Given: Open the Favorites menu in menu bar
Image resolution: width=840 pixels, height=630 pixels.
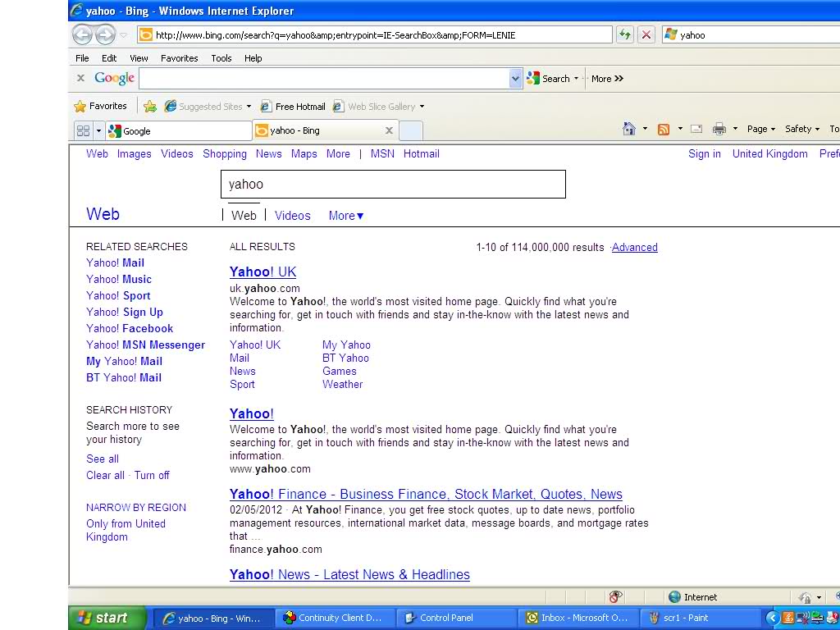Looking at the screenshot, I should pyautogui.click(x=180, y=58).
